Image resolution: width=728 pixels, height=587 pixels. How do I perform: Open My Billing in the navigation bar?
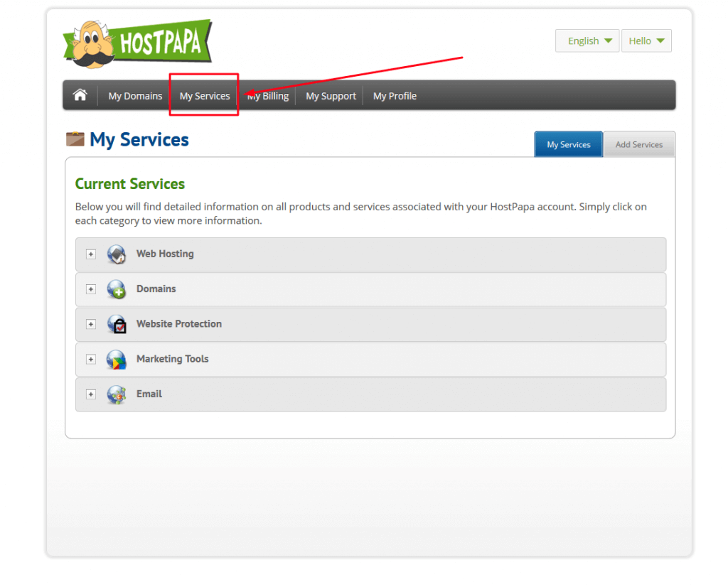[x=267, y=96]
